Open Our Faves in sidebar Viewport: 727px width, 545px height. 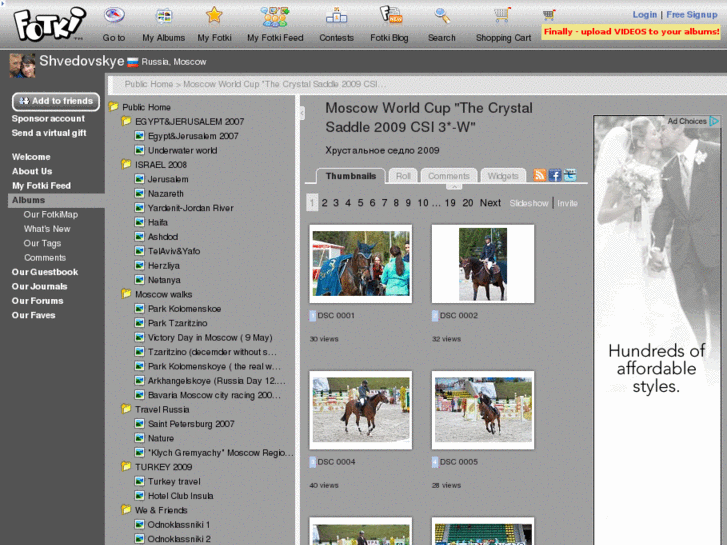pyautogui.click(x=33, y=315)
